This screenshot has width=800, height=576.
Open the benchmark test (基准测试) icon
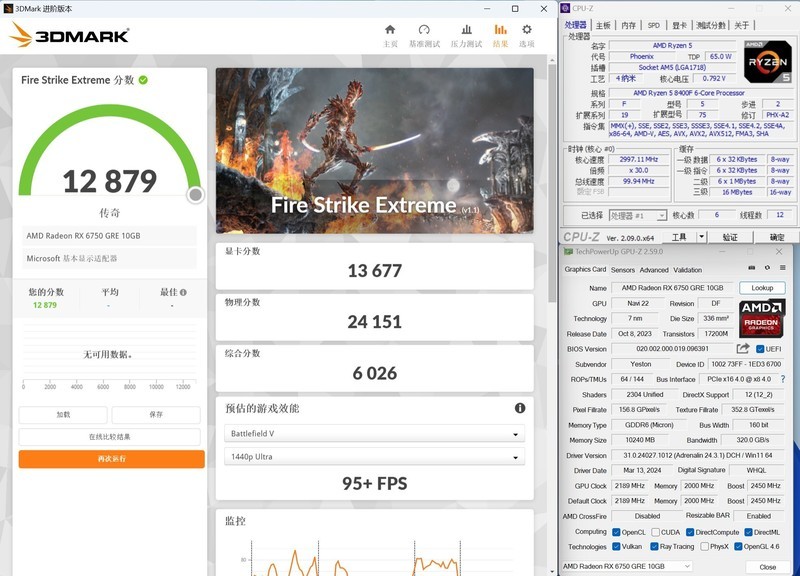pyautogui.click(x=425, y=30)
